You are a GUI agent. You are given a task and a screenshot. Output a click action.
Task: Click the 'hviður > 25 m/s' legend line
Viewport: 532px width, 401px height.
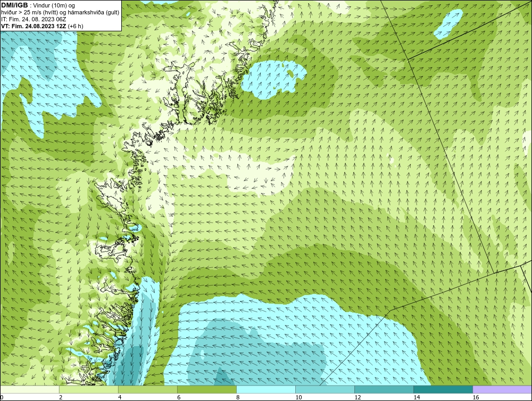60,12
